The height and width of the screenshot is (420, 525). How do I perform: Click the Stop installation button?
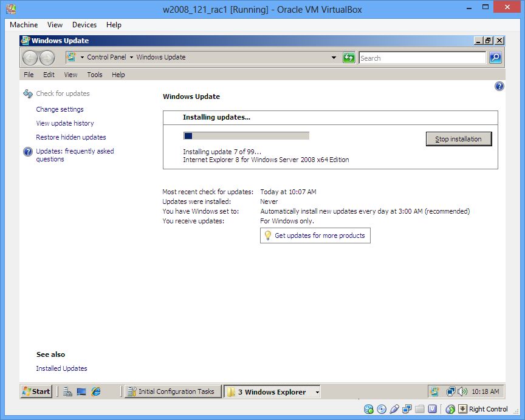(459, 139)
